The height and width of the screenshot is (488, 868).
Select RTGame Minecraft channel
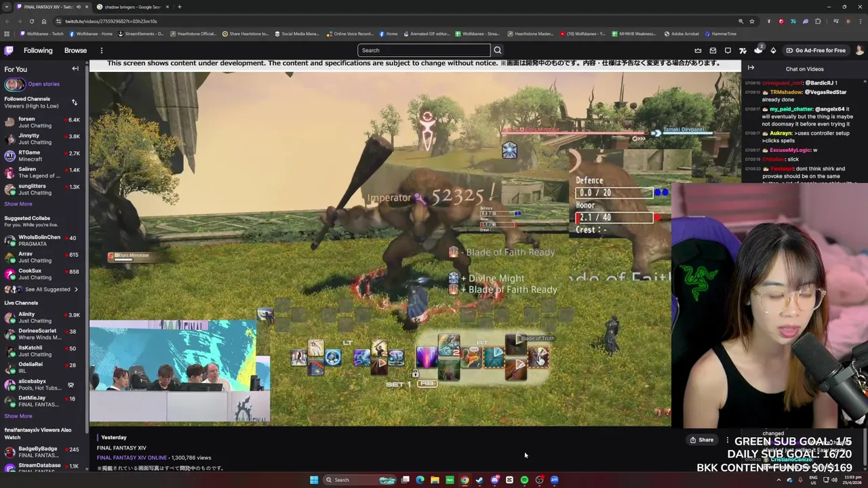click(x=42, y=155)
